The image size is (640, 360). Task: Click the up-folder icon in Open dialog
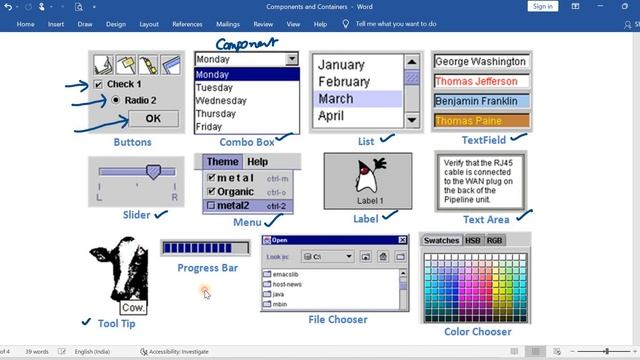coord(366,256)
